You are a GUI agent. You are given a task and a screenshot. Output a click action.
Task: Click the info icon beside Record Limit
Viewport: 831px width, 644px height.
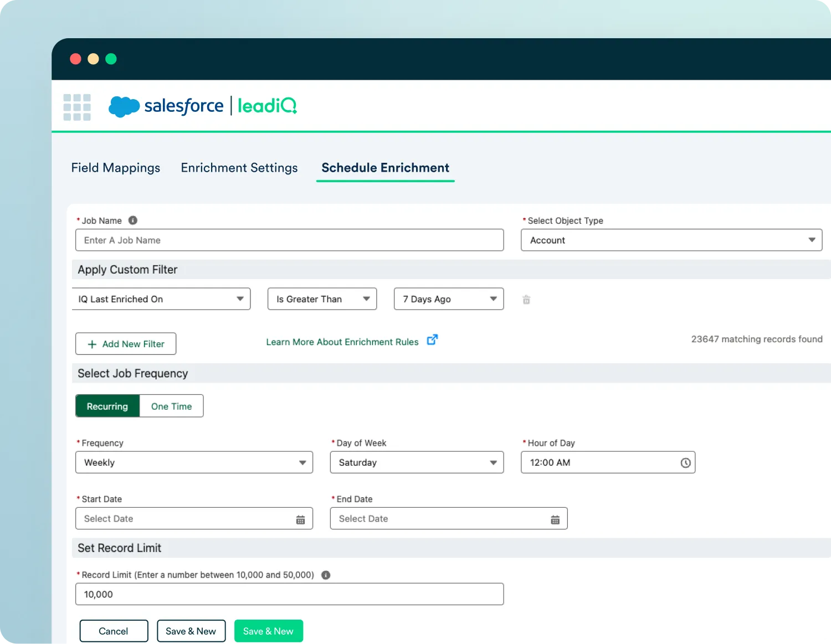tap(326, 575)
